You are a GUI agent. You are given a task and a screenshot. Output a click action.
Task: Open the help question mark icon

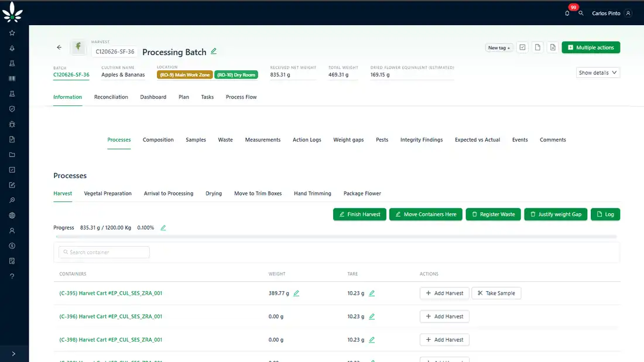12,276
